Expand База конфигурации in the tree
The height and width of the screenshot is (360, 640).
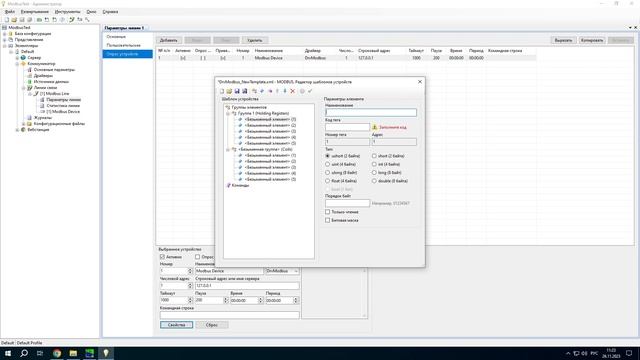click(x=4, y=34)
